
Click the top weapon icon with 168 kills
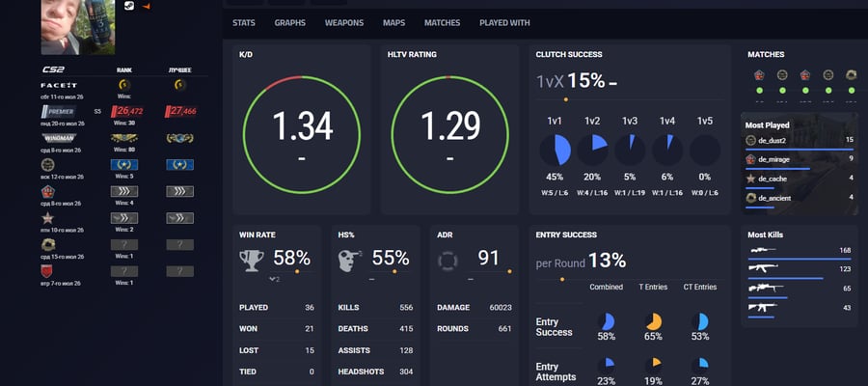click(764, 250)
